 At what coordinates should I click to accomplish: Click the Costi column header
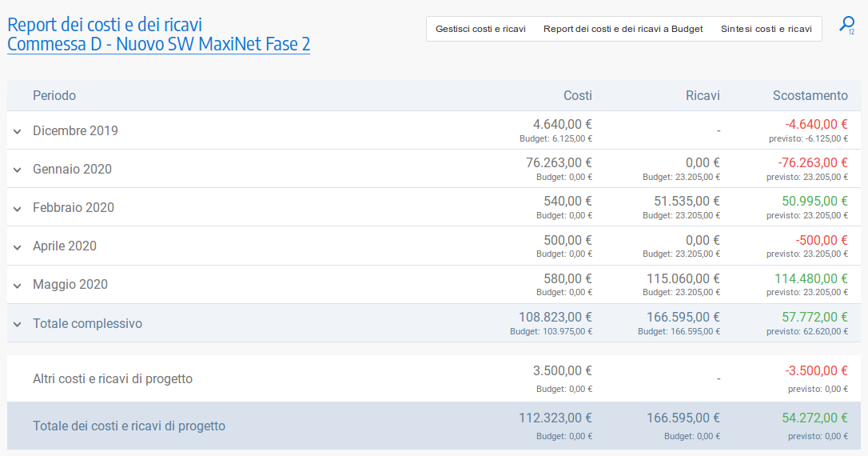click(577, 95)
